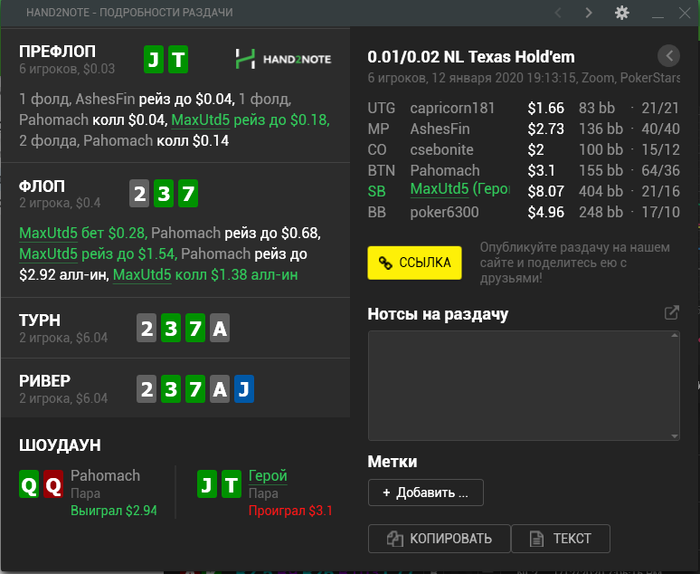Screen dimensions: 700x574
Task: Click Нотсы на раздачу heading
Action: tap(438, 314)
